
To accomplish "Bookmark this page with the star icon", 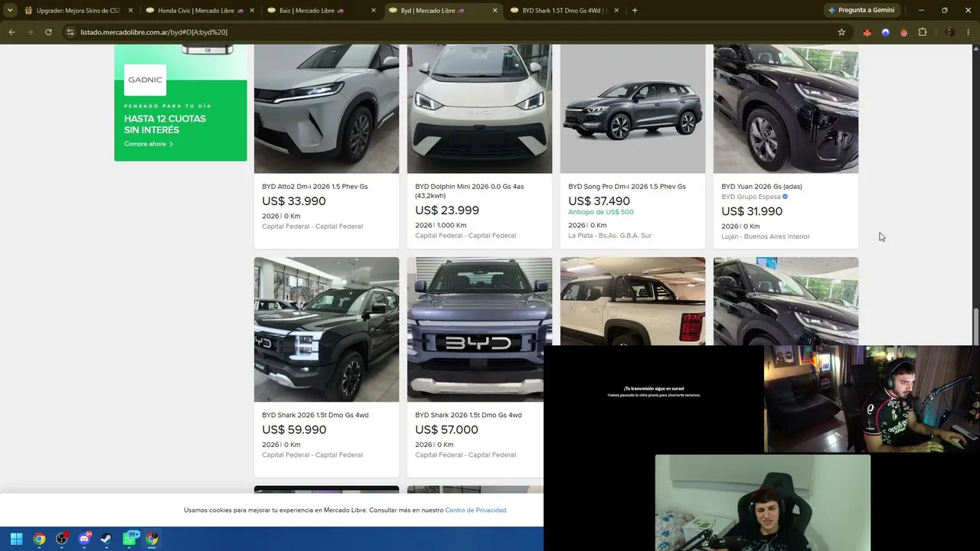I will [841, 32].
